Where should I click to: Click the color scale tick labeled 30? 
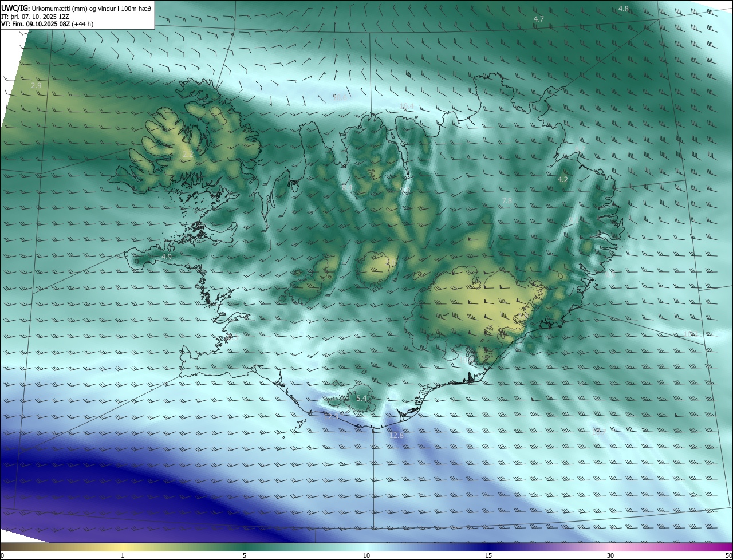(610, 555)
